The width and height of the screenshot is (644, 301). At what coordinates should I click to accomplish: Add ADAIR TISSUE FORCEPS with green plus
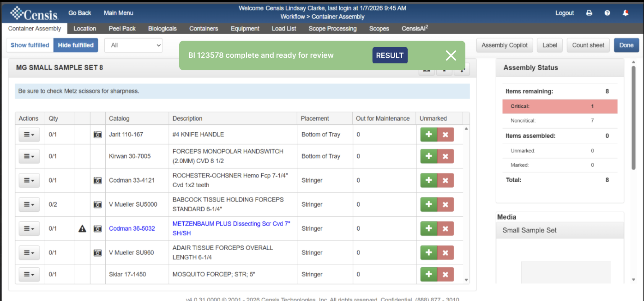click(x=429, y=252)
